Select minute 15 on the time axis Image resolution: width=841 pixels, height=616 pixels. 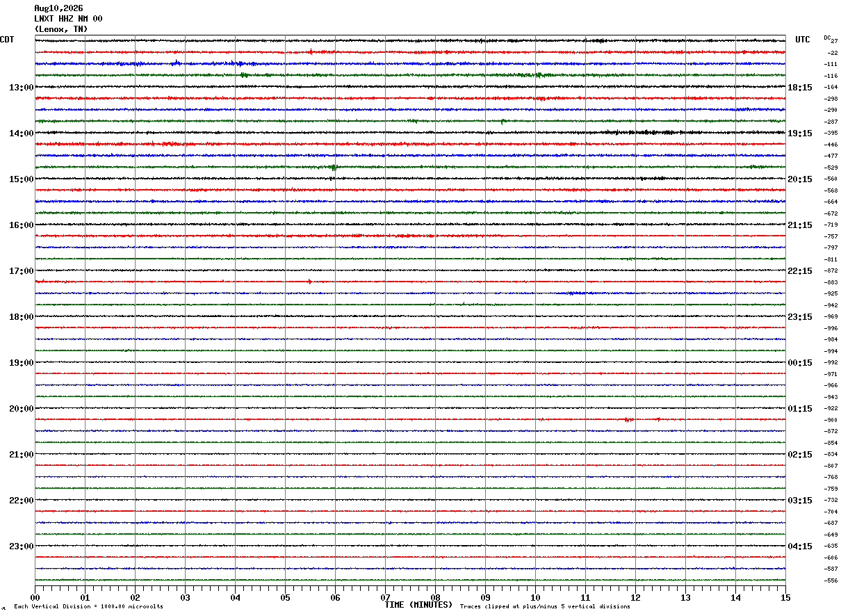pyautogui.click(x=785, y=597)
